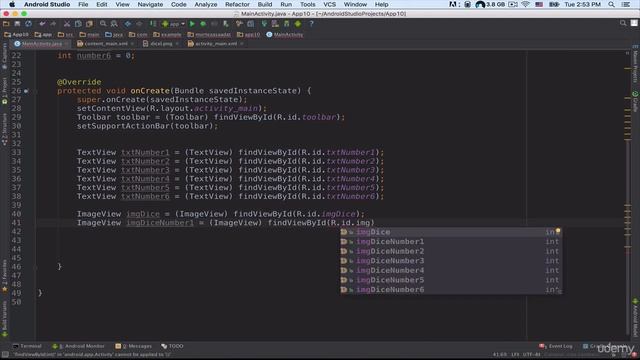Click the Synchronize toolbar icon
Image resolution: width=640 pixels, height=360 pixels.
coord(29,24)
